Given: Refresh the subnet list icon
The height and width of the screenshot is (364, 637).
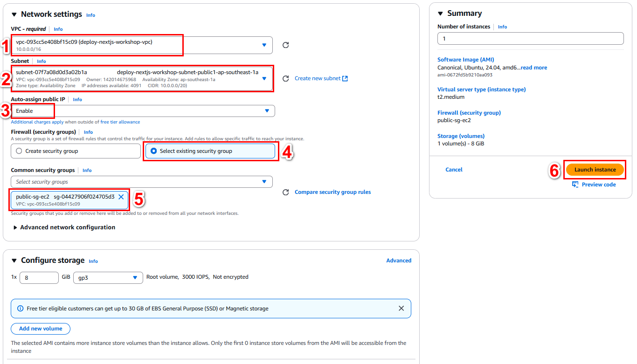Looking at the screenshot, I should click(286, 78).
